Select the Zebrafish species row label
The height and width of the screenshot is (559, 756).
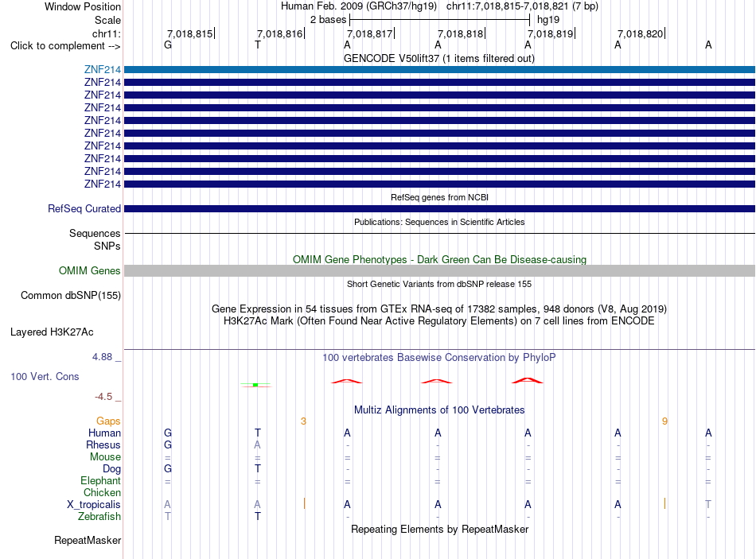tap(99, 516)
